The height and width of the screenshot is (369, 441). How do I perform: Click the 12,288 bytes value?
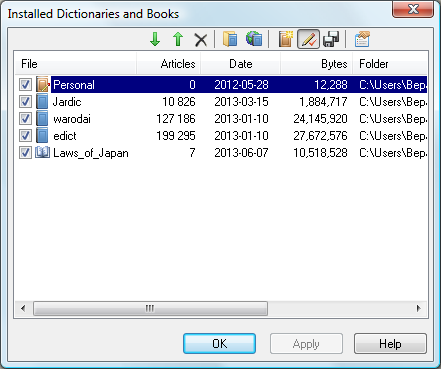click(x=331, y=85)
